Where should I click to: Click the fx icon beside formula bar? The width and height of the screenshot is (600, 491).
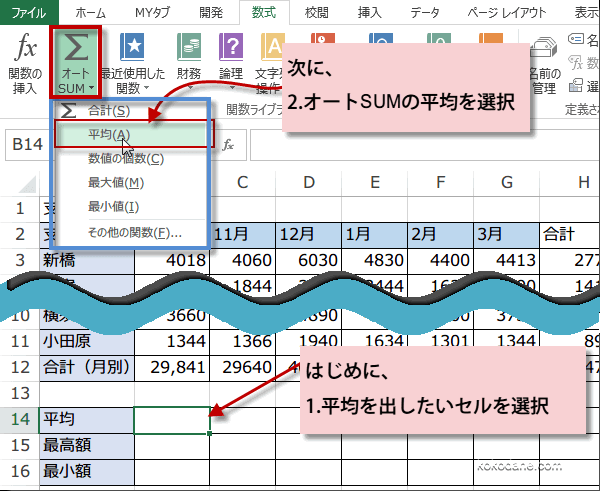coord(228,144)
